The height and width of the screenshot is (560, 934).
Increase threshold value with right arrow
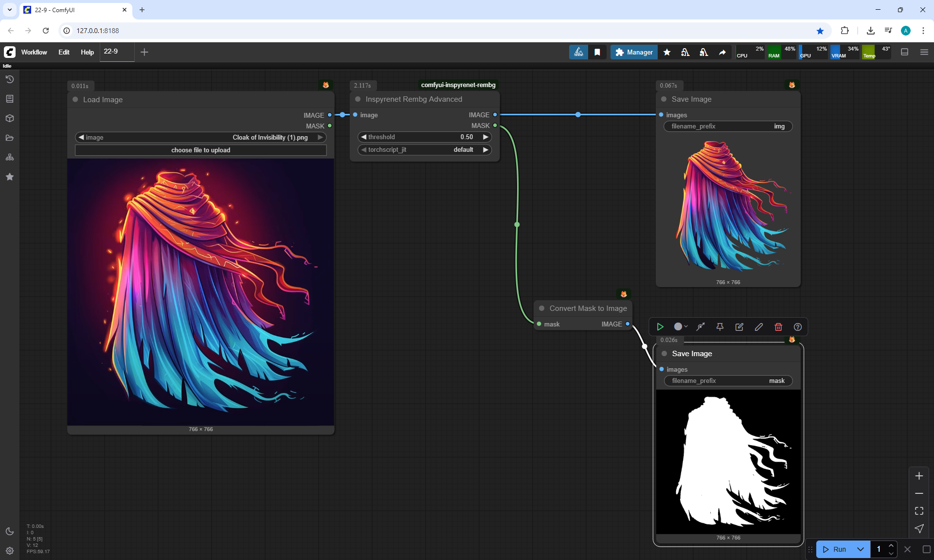pos(485,137)
